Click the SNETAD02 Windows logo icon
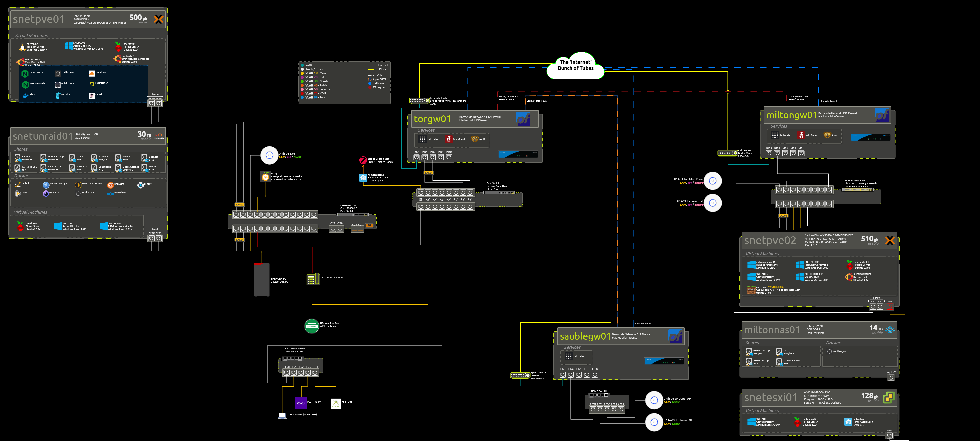The width and height of the screenshot is (980, 441). point(69,46)
